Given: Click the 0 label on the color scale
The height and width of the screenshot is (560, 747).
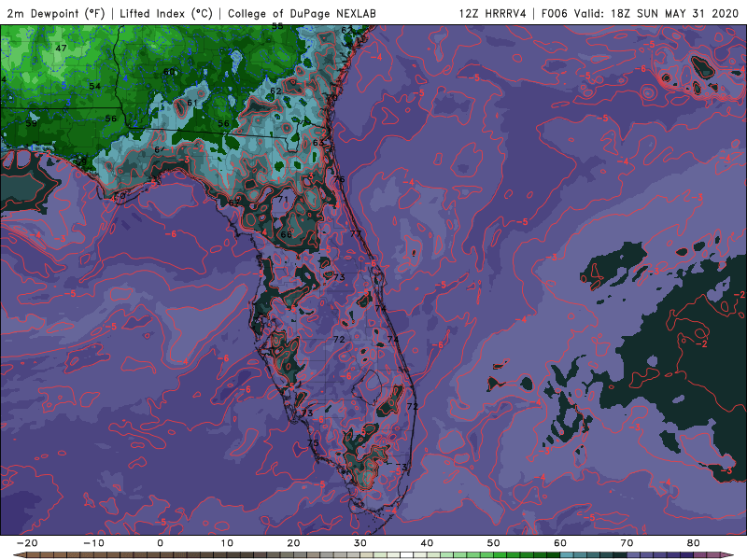Looking at the screenshot, I should pyautogui.click(x=160, y=543).
